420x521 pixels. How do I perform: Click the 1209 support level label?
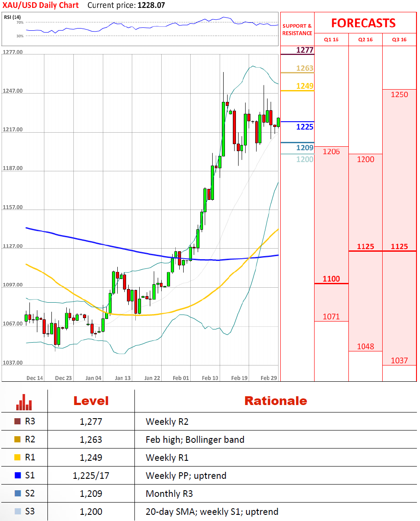305,148
